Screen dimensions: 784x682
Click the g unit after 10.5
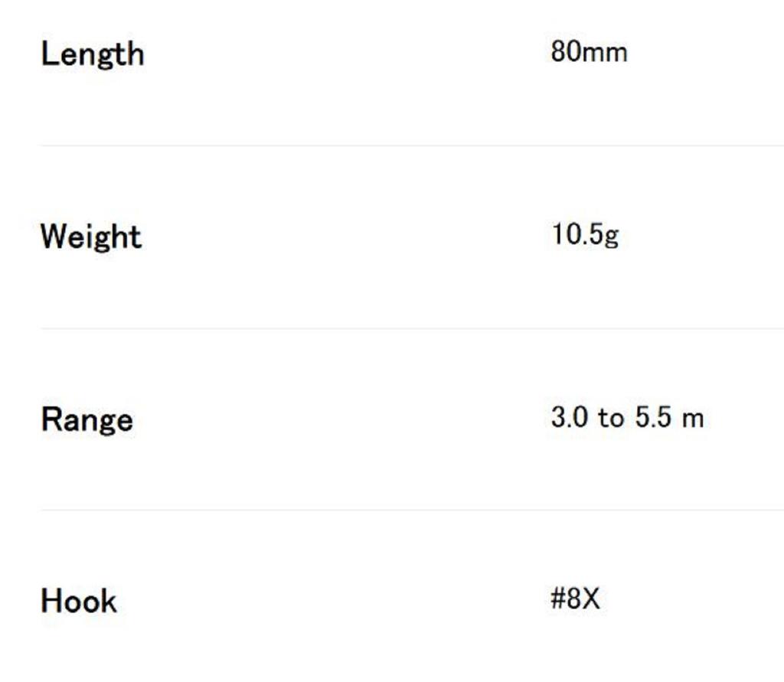[611, 236]
